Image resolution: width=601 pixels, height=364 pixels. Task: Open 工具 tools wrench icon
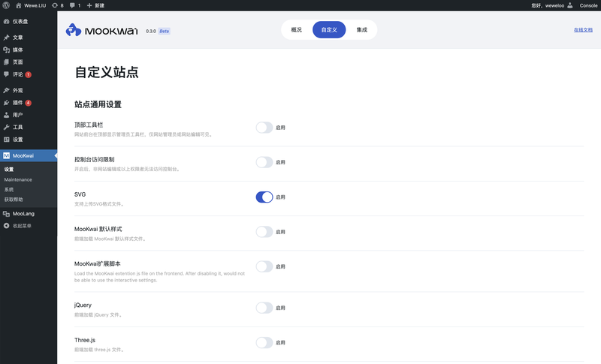point(6,127)
